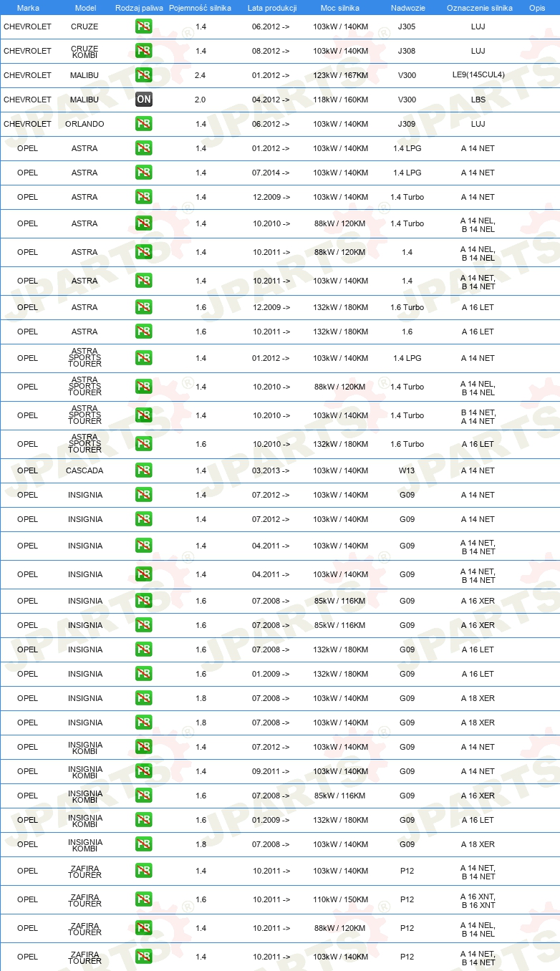Click the CRUZE KOMBI model name
Screen dimensions: 560x971
[85, 52]
